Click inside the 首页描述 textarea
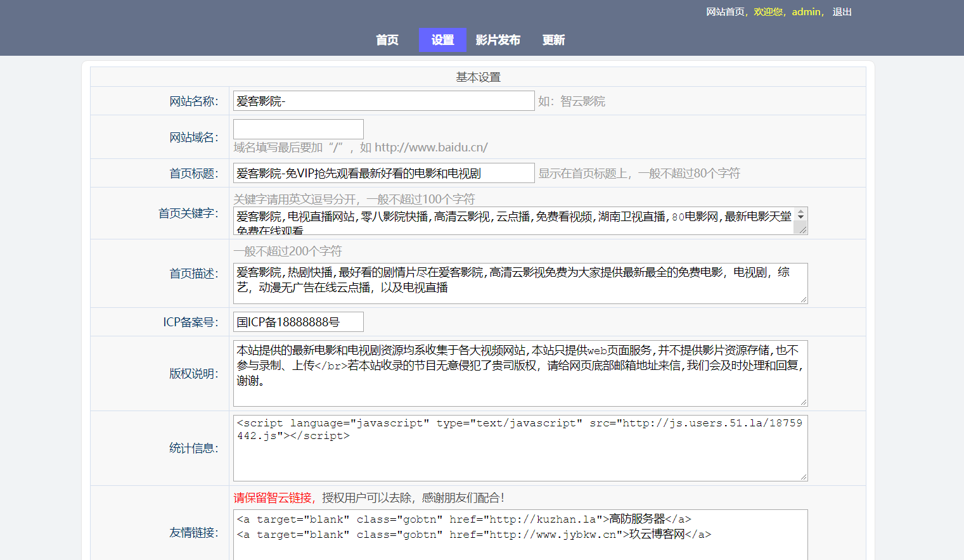 click(x=520, y=283)
